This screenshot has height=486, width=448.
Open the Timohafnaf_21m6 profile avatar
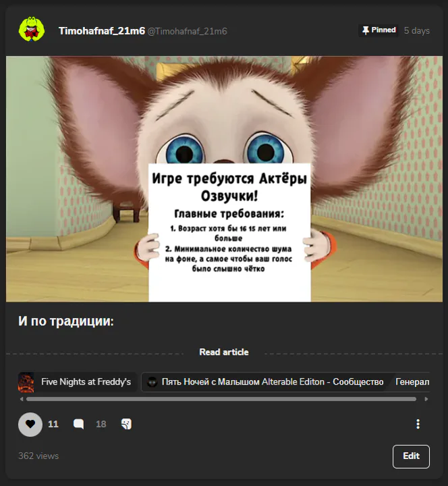32,30
